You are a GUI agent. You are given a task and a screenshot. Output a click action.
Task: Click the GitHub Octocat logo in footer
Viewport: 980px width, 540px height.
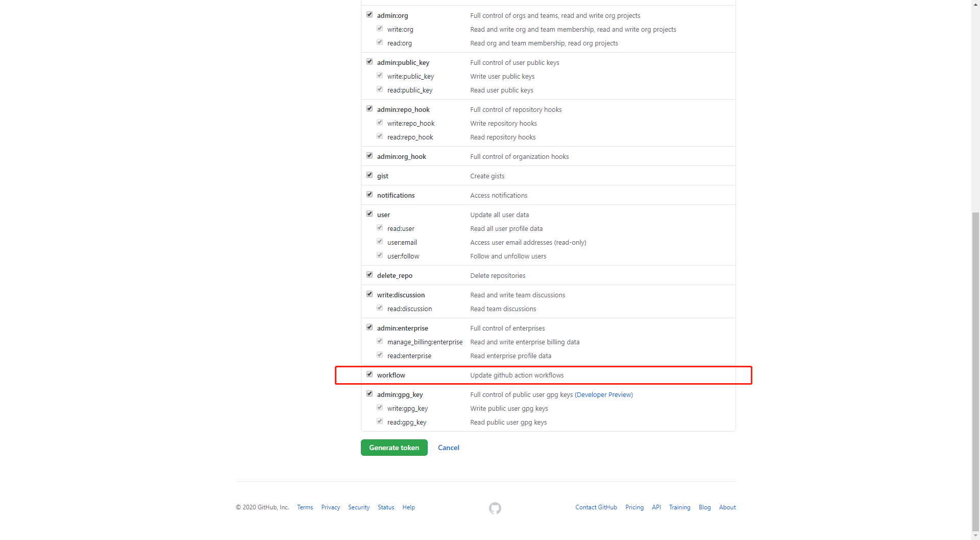(495, 508)
